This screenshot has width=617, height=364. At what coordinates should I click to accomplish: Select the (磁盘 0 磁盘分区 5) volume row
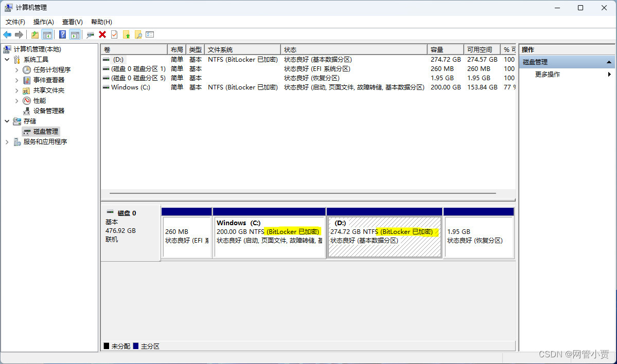coord(308,78)
